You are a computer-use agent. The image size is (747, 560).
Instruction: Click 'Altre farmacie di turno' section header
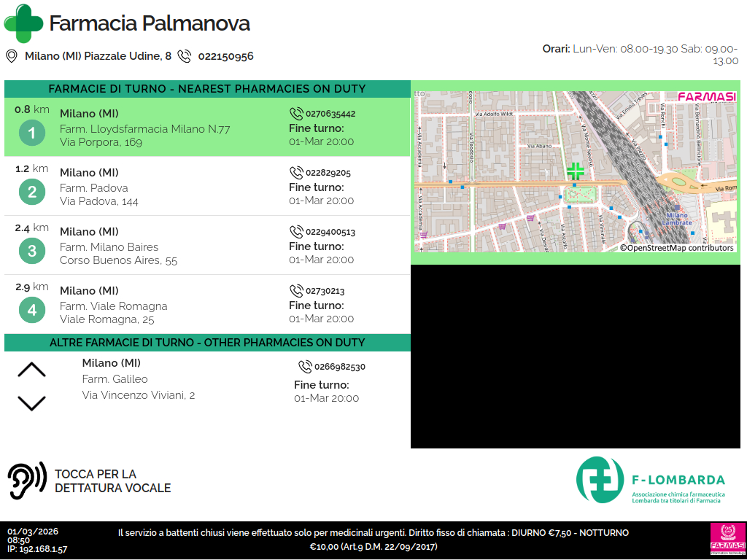click(x=207, y=343)
